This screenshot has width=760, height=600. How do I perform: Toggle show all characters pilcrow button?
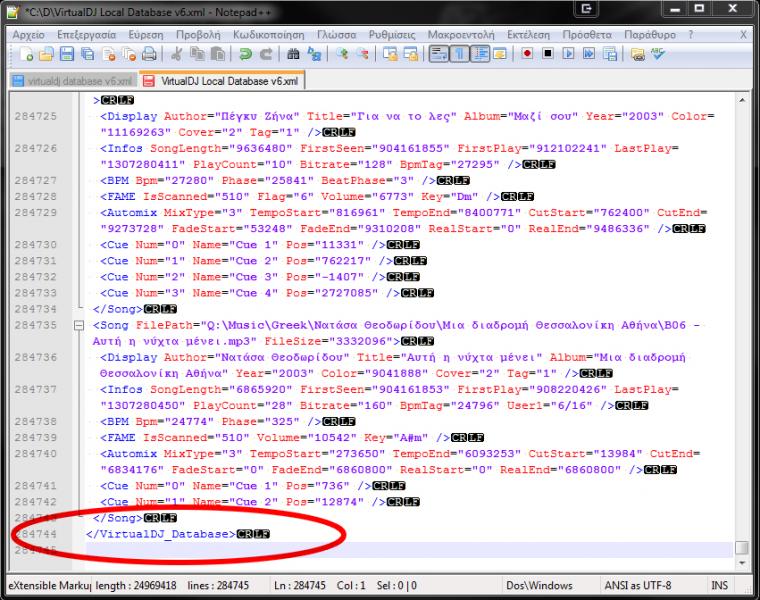tap(459, 54)
